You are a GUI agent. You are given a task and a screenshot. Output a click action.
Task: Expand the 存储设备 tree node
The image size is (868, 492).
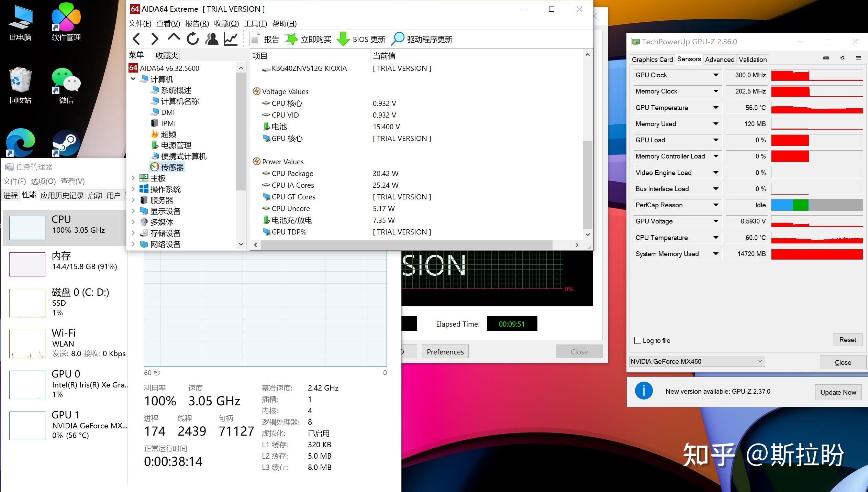pos(133,233)
